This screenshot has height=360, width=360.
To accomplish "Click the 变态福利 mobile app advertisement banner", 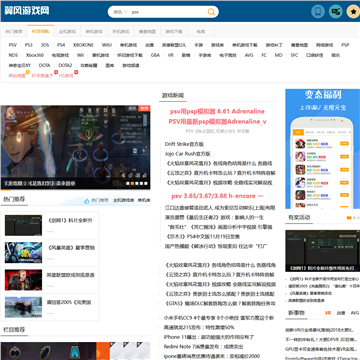I will [322, 149].
